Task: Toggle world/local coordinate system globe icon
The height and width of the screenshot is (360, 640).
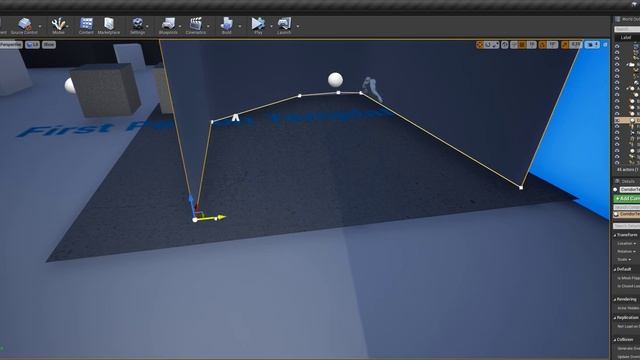Action: [x=504, y=45]
